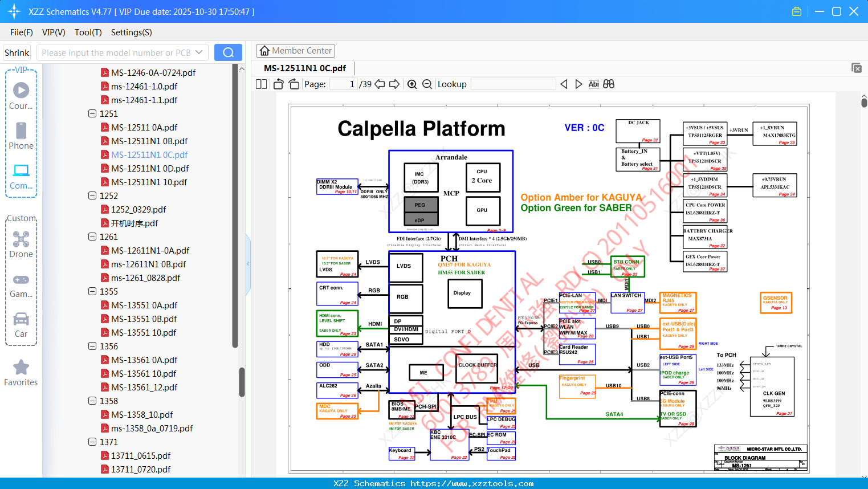Rotate page clockwise
Viewport: 868px width, 489px height.
click(x=294, y=84)
